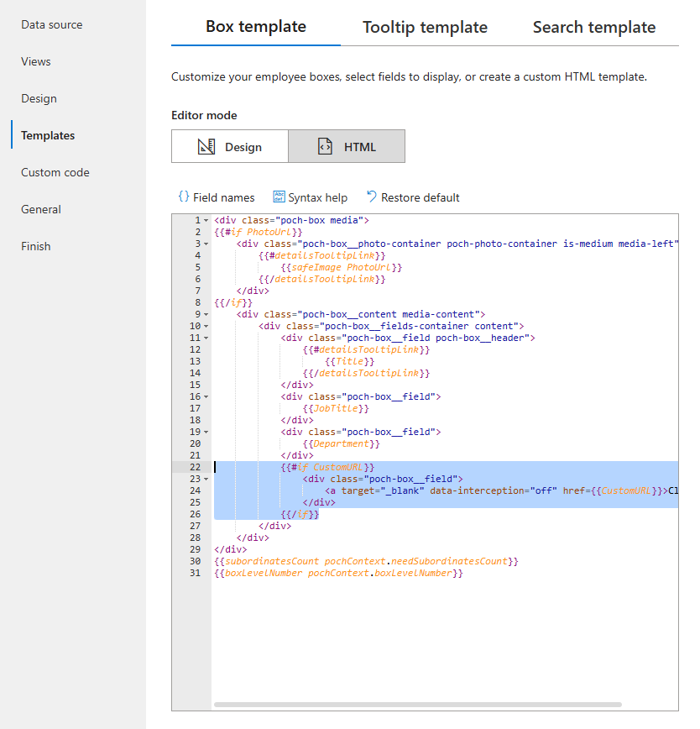Viewport: 700px width, 729px height.
Task: Open the Tooltip template tab
Action: click(x=425, y=27)
